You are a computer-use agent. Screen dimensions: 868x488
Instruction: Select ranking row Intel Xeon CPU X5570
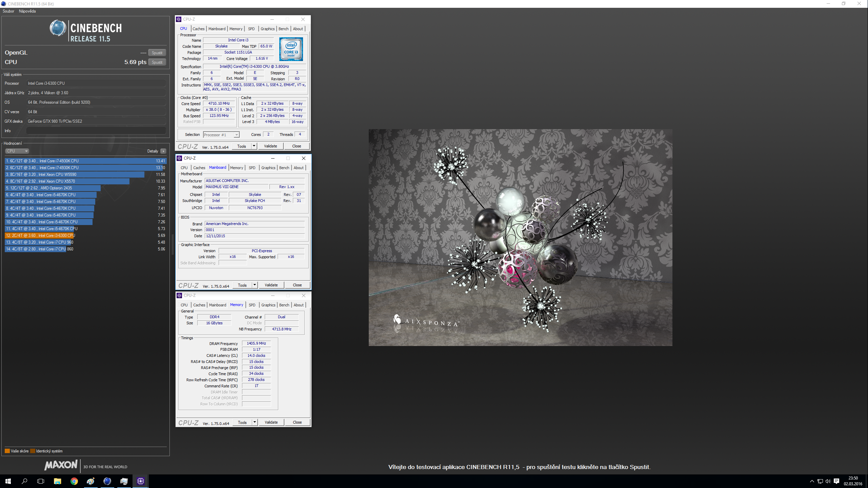(x=85, y=181)
